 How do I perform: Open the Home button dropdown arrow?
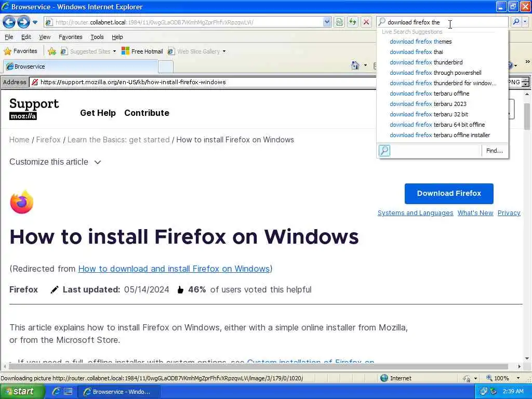pyautogui.click(x=365, y=65)
